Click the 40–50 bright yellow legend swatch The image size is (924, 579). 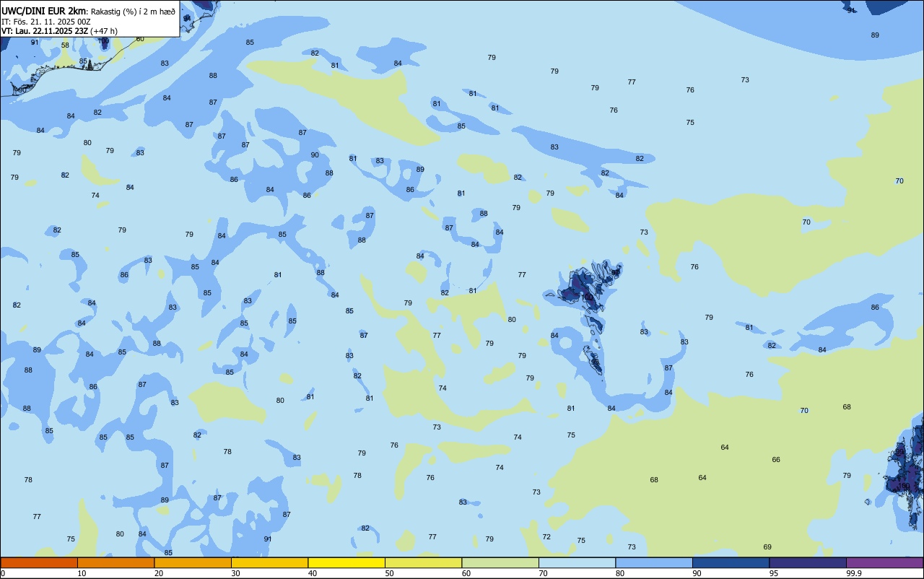click(x=346, y=562)
